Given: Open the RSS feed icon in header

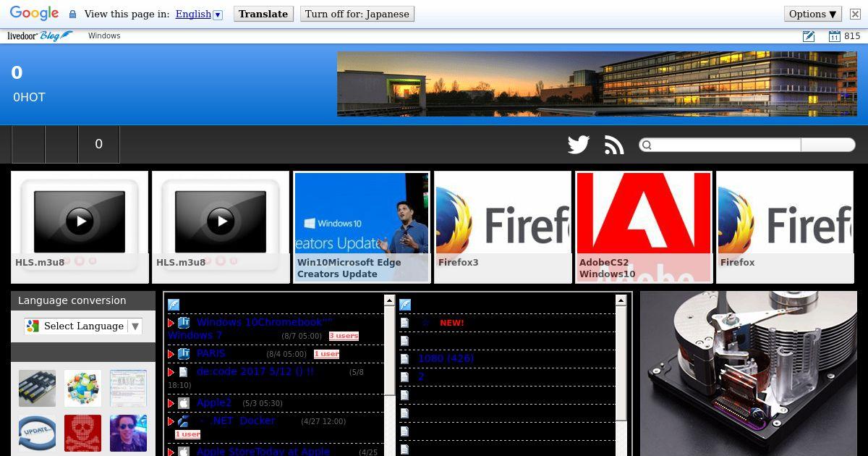Looking at the screenshot, I should point(614,145).
